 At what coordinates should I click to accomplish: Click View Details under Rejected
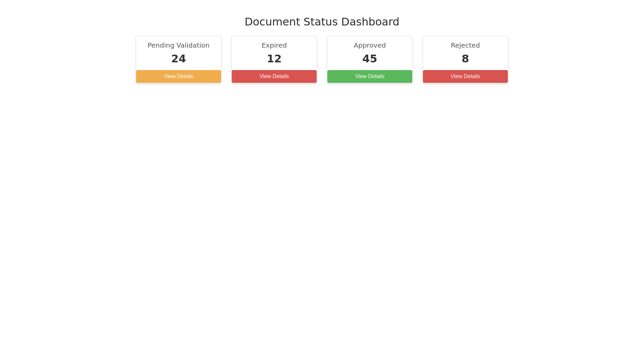point(465,76)
